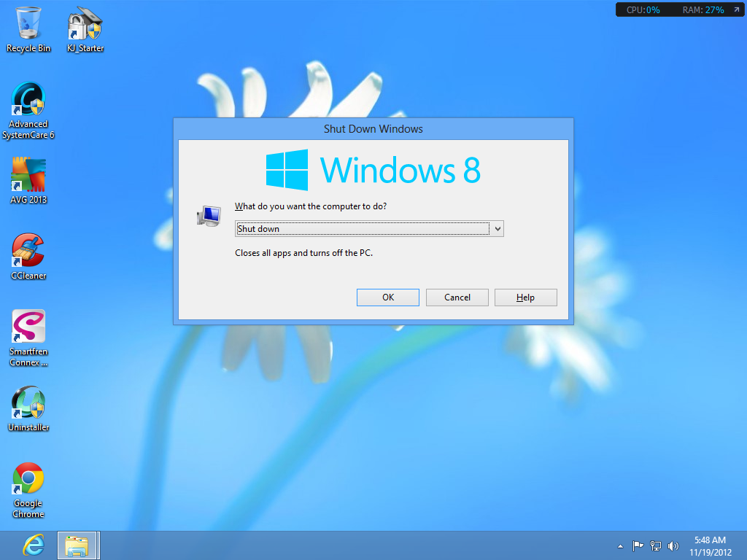Open Action Center flag tray icon
747x560 pixels.
[x=638, y=545]
